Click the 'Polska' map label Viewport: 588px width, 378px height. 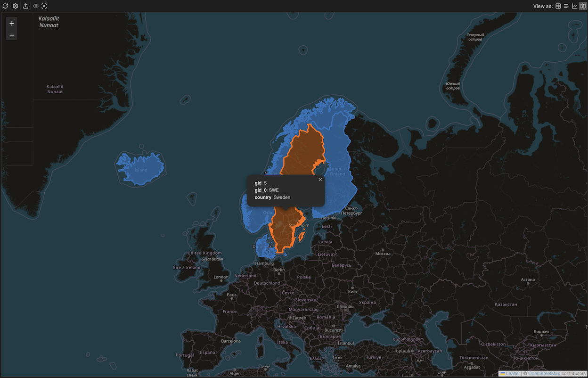[x=304, y=278]
